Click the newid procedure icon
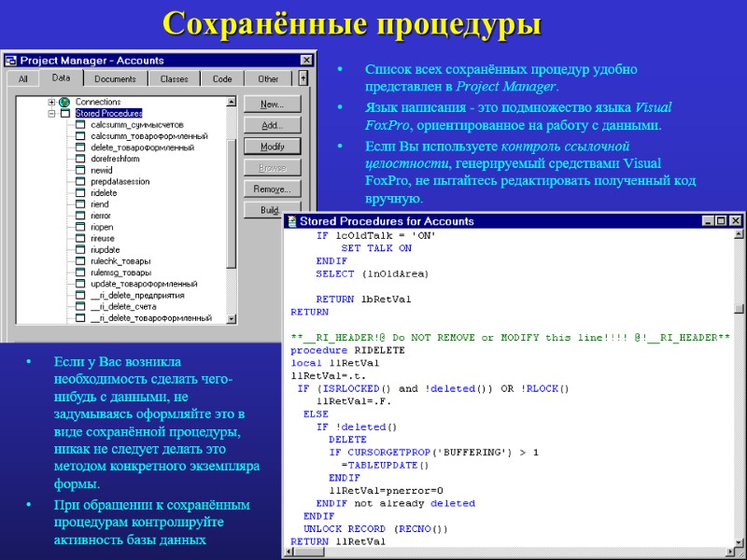The image size is (747, 560). tap(79, 171)
